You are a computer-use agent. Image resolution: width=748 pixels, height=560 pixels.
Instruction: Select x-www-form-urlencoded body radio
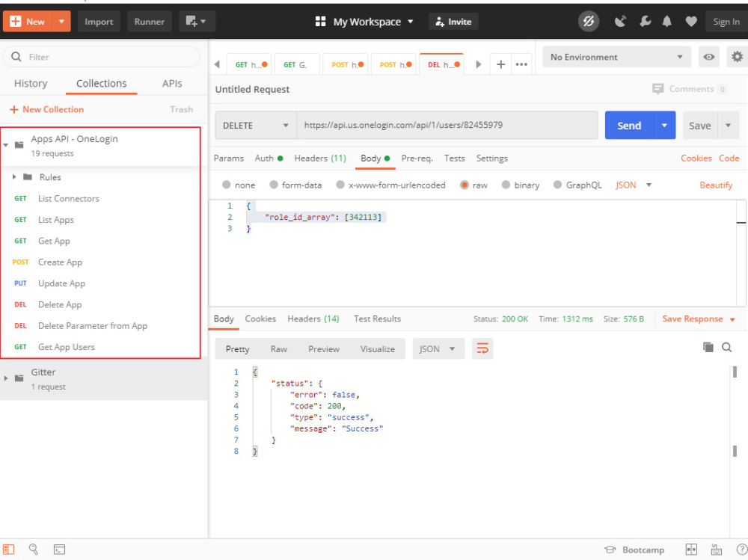click(340, 185)
